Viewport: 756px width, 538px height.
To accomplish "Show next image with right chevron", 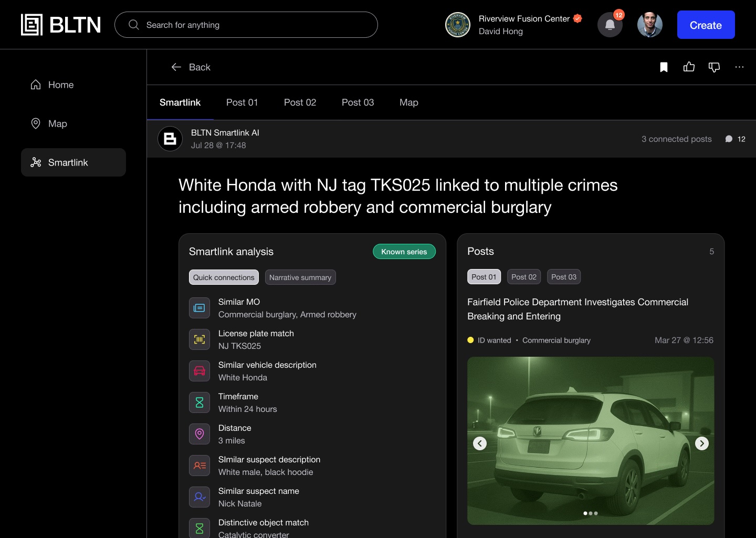I will pyautogui.click(x=701, y=443).
